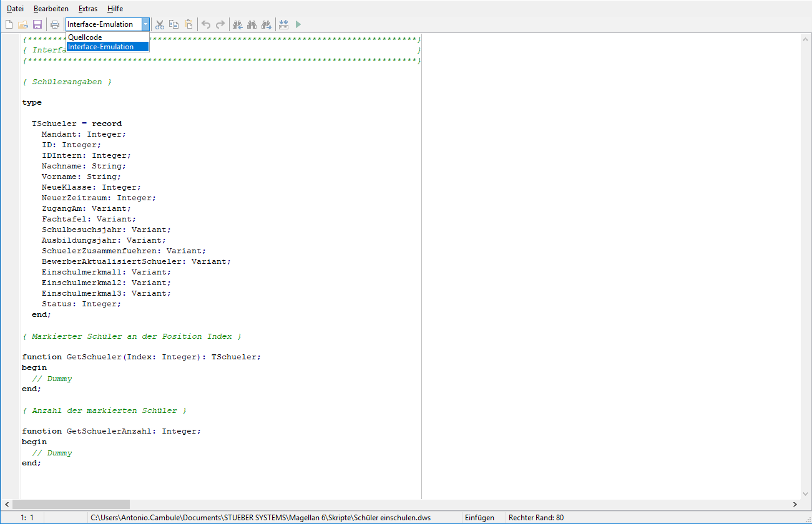Print the script using the printer icon
The height and width of the screenshot is (524, 812).
55,24
